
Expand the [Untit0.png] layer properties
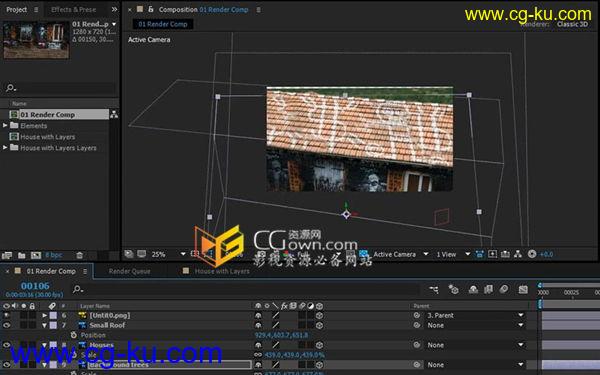pos(44,315)
